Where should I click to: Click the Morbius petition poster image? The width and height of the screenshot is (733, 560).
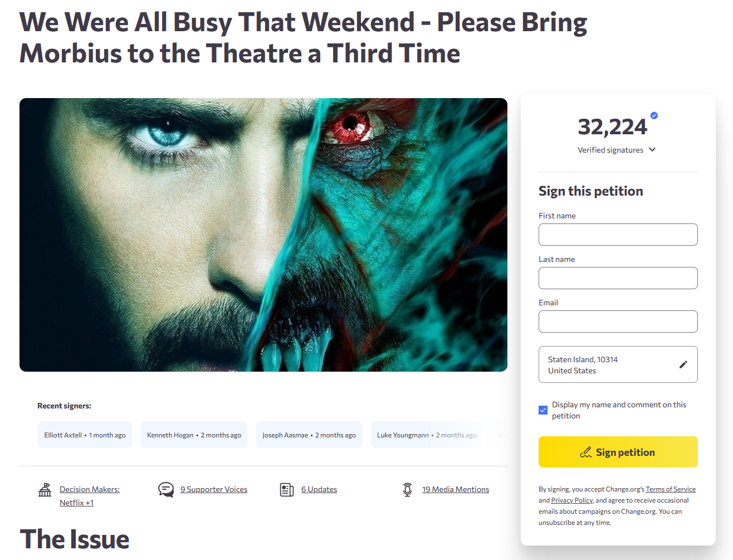(263, 235)
